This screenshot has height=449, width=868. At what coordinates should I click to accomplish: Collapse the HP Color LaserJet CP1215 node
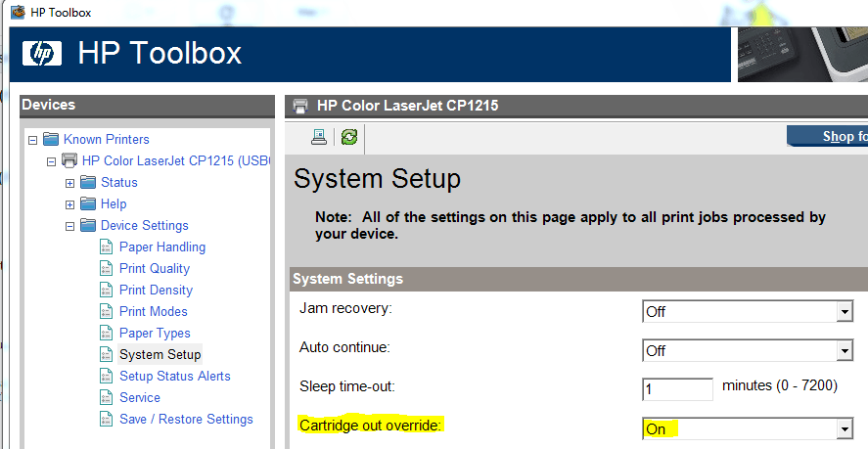pyautogui.click(x=52, y=161)
